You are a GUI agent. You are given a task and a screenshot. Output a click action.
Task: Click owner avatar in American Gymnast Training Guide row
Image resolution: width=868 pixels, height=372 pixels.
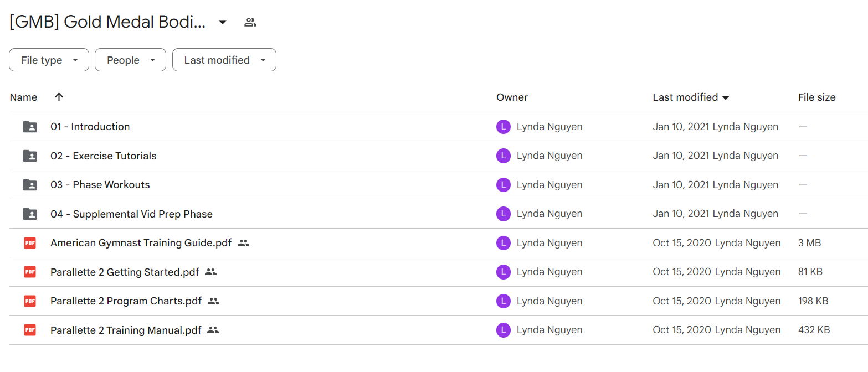[503, 243]
